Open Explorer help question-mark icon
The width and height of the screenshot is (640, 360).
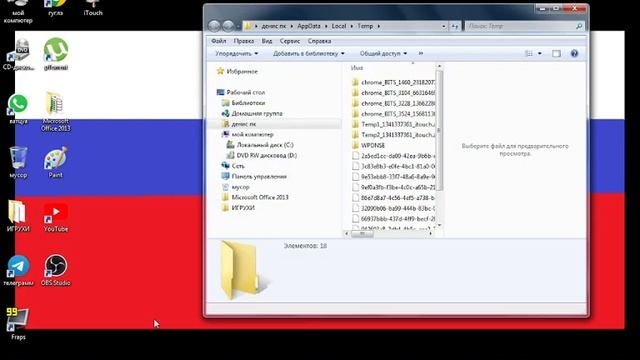574,53
